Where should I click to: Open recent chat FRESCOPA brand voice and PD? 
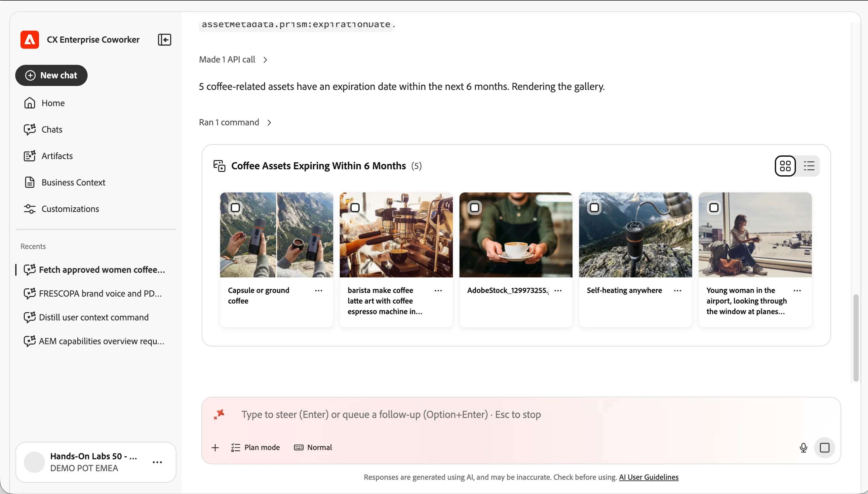[x=96, y=294]
